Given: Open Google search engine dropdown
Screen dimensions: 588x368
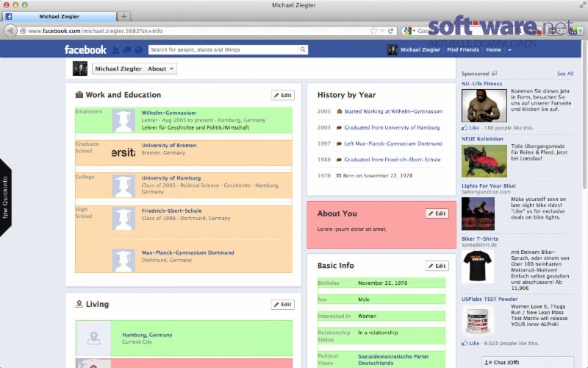Looking at the screenshot, I should (x=409, y=31).
